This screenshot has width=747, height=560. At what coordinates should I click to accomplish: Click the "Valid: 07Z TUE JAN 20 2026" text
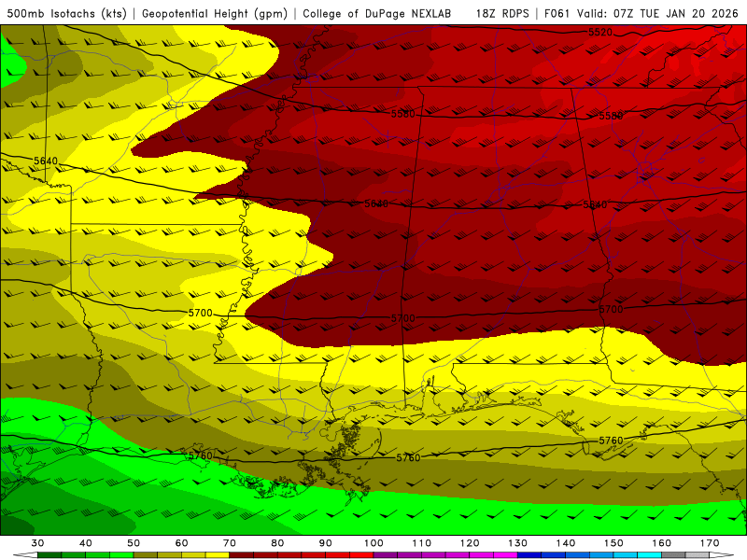coord(657,14)
